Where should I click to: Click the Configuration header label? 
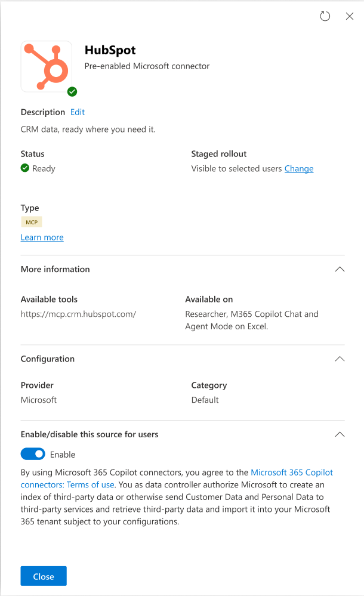click(x=48, y=359)
